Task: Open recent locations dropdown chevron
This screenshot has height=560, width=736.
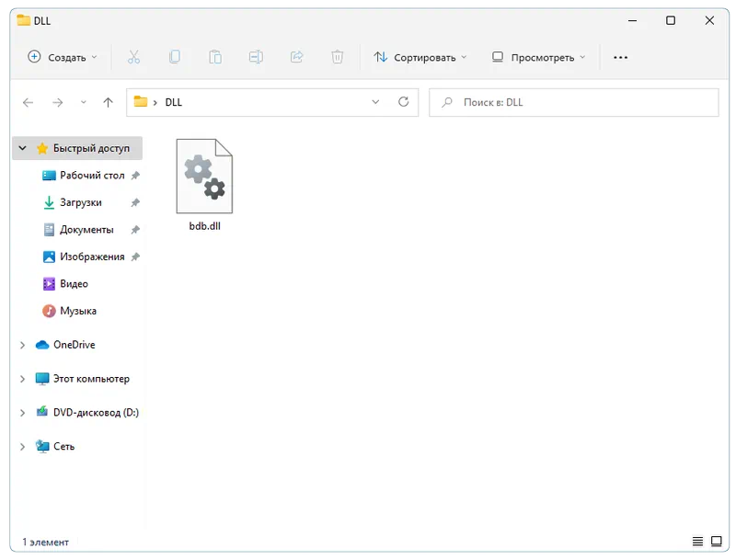Action: pos(83,102)
